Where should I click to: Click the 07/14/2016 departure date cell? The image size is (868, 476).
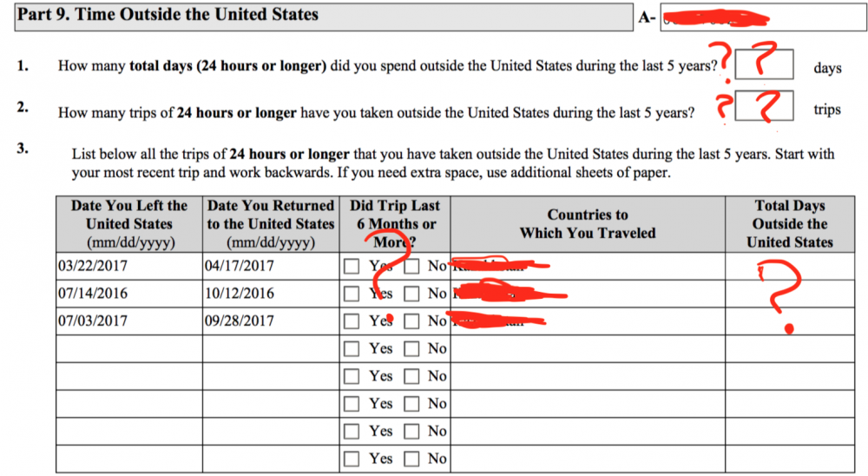click(129, 294)
